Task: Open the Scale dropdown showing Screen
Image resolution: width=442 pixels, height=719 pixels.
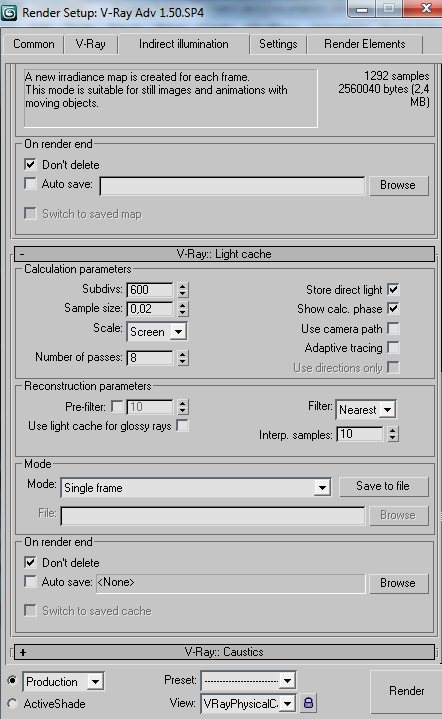Action: coord(156,332)
